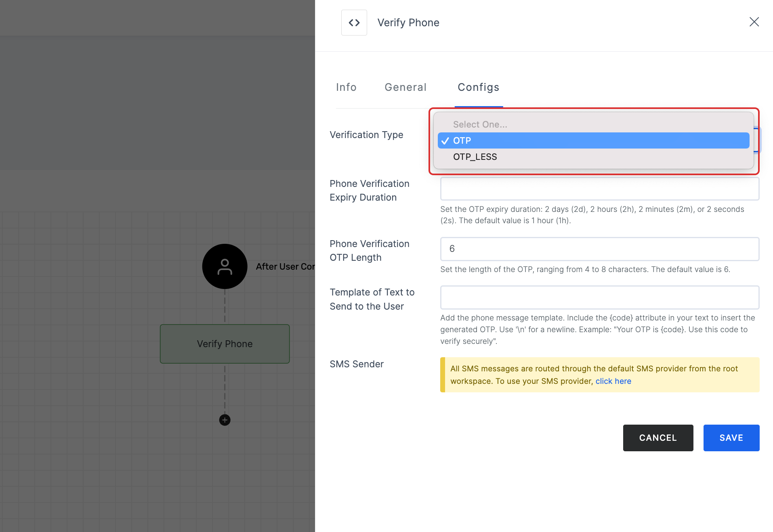Screen dimensions: 773x532
Task: Choose the OTP_LESS verification type
Action: (593, 157)
